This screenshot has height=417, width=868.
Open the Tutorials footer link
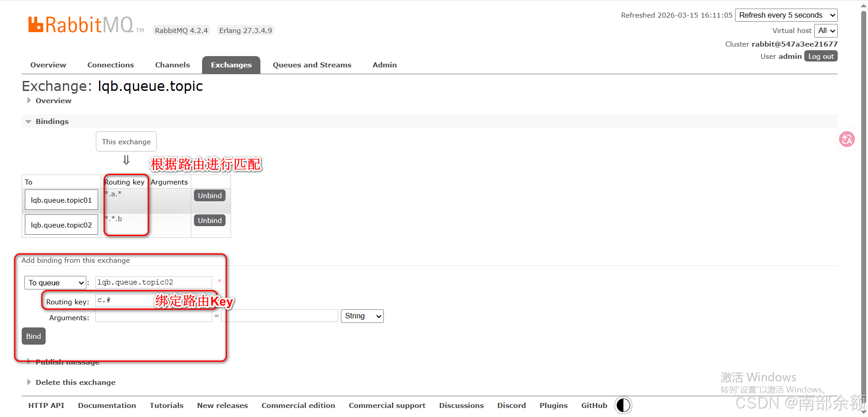[166, 405]
